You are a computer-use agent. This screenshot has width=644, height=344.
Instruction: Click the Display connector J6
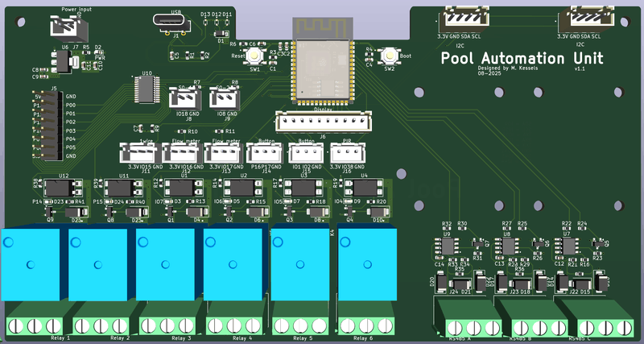click(324, 122)
